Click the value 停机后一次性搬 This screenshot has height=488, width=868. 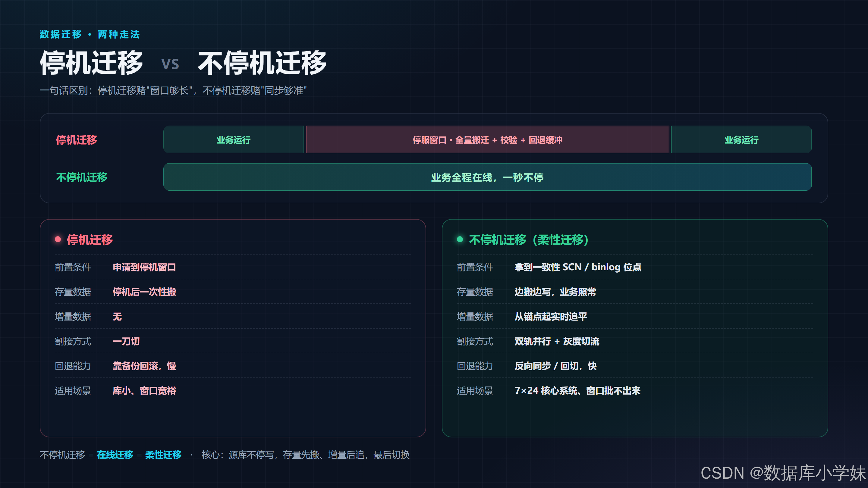[x=144, y=292]
